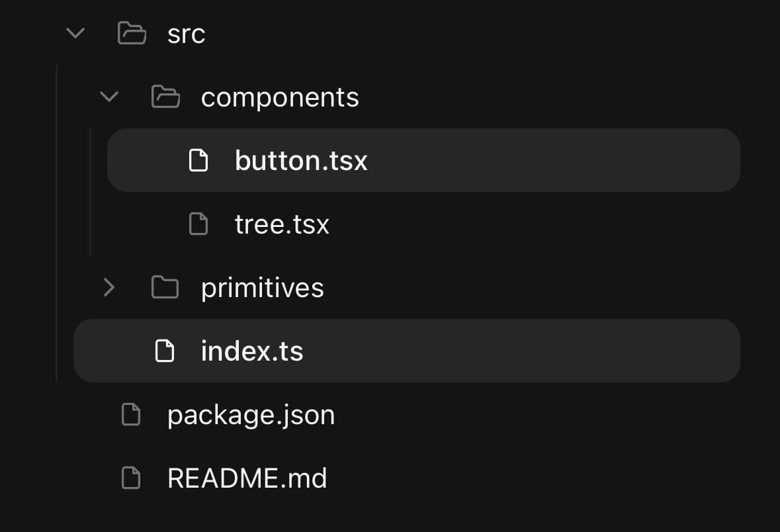The height and width of the screenshot is (532, 780).
Task: Click the src folder name
Action: 187,34
